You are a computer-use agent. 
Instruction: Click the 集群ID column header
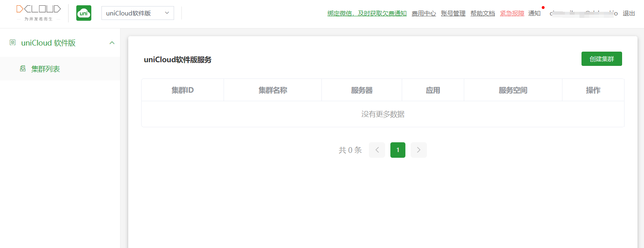pyautogui.click(x=183, y=90)
